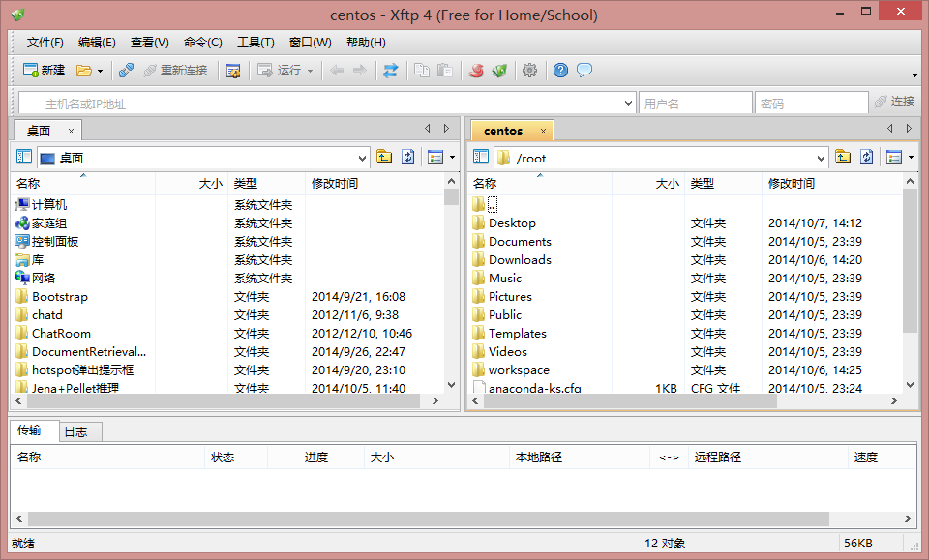929x560 pixels.
Task: Click the Reconnect (重新连接) button
Action: [176, 71]
